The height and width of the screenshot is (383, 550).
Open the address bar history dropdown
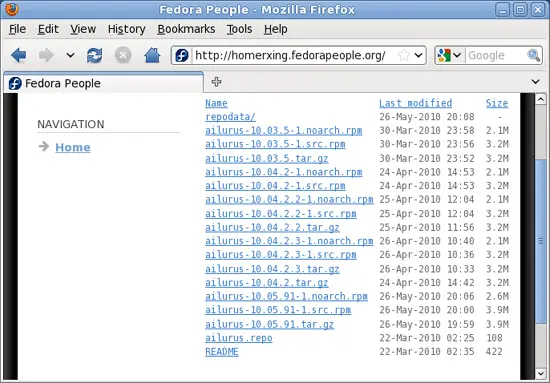(418, 55)
